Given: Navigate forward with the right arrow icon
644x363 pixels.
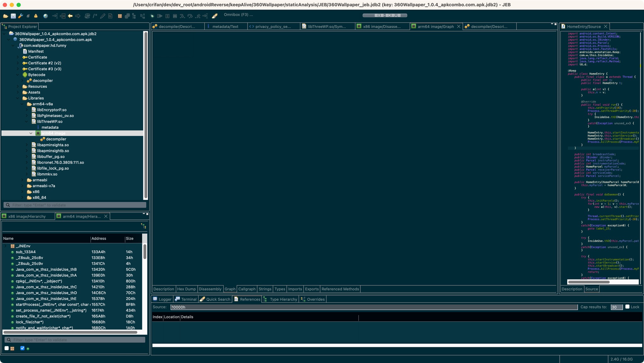Looking at the screenshot, I should [78, 16].
